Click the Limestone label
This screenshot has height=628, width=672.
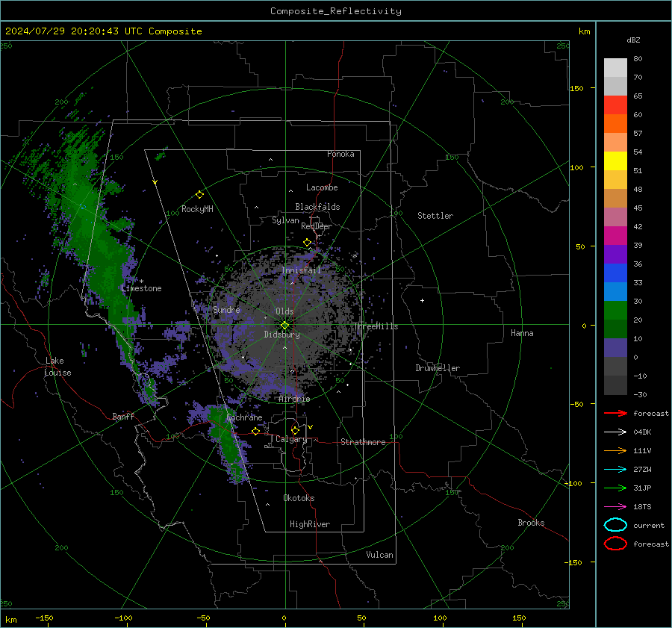pos(141,288)
